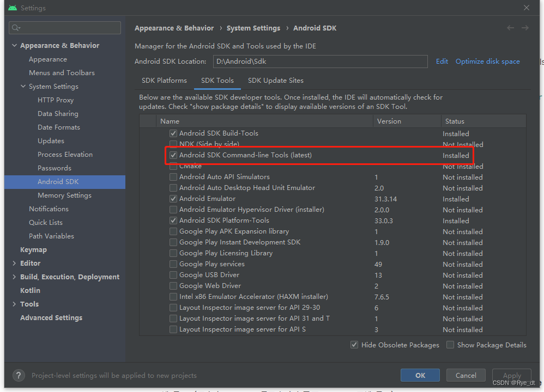Click the search magnifier icon
Screen dimensions: 544x392
(x=16, y=28)
